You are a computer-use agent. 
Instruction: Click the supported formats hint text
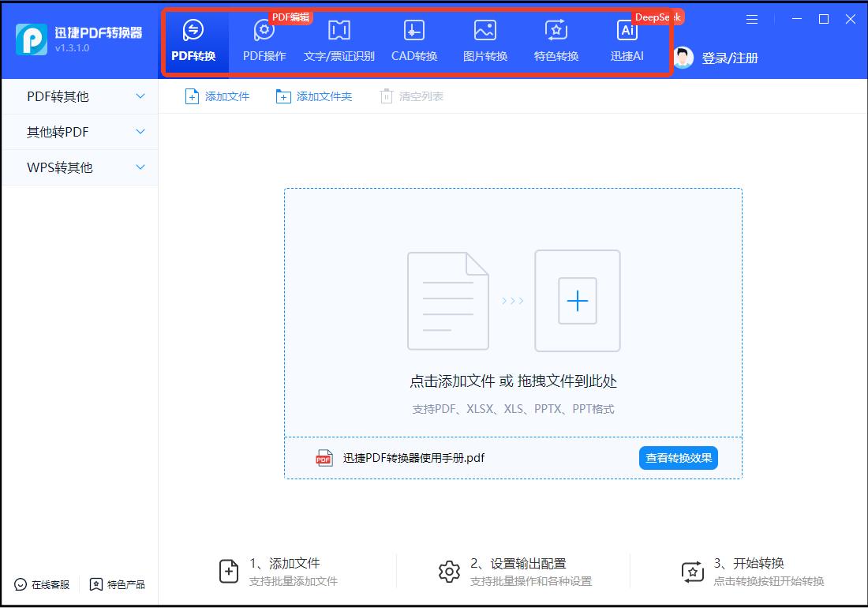(x=513, y=409)
